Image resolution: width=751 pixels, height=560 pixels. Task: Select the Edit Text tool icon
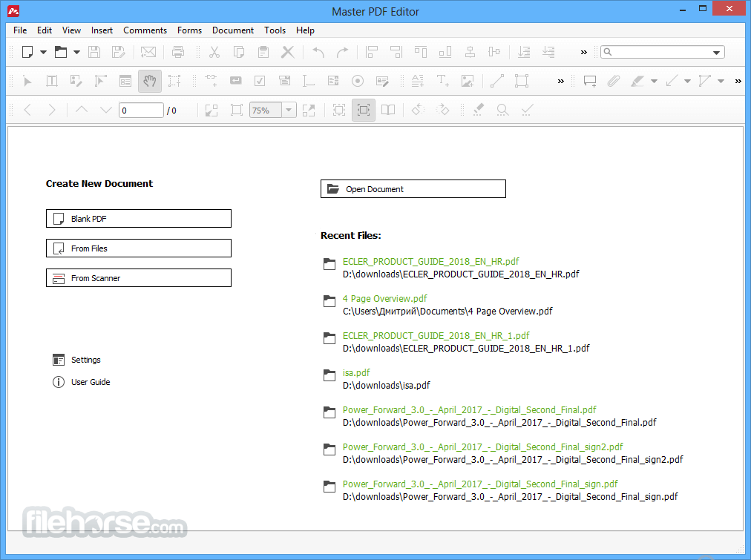pyautogui.click(x=52, y=81)
